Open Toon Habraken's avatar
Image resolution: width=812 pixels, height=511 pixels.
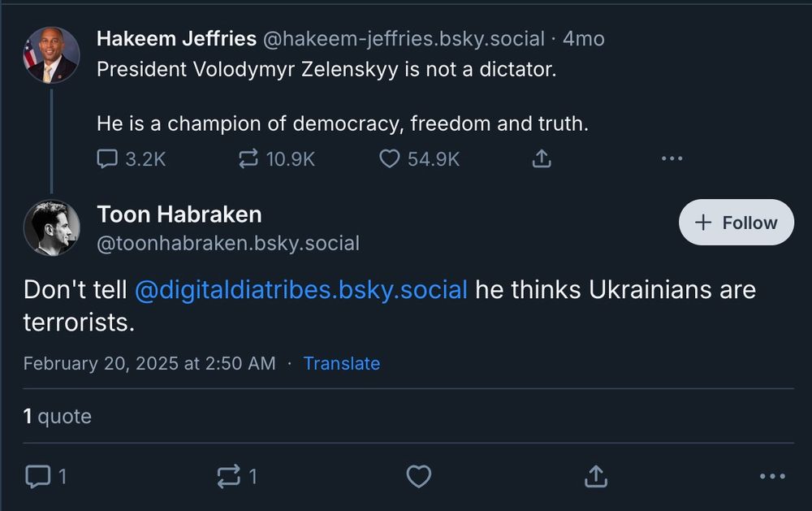(x=51, y=228)
